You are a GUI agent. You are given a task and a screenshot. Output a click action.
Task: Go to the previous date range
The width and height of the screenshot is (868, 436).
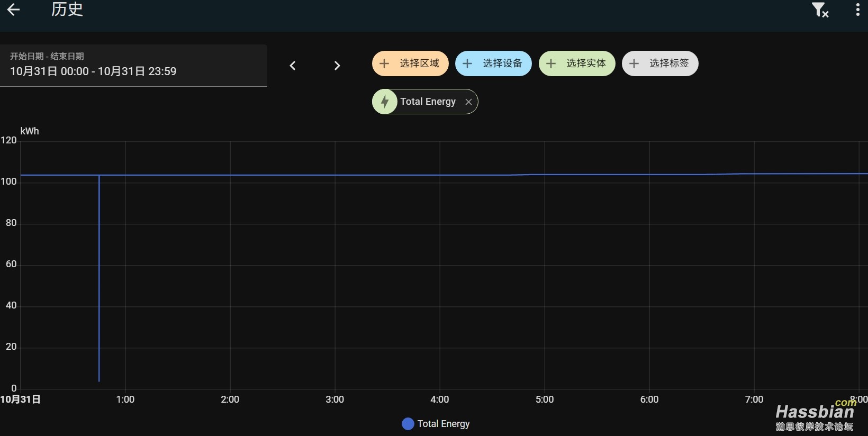tap(293, 66)
